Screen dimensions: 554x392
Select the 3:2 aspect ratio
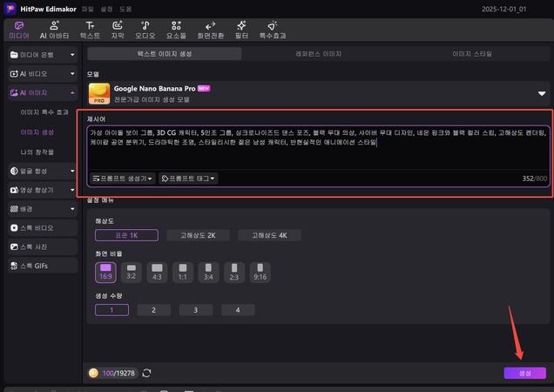(x=131, y=272)
